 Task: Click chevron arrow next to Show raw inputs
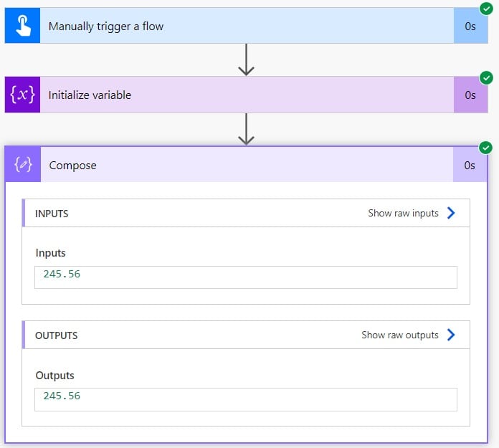pos(451,213)
